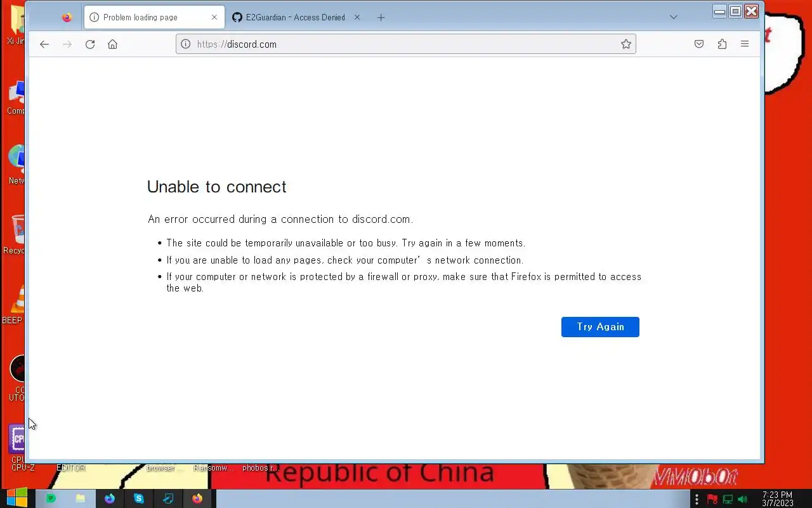
Task: Open the blue arrow app in taskbar
Action: click(167, 498)
